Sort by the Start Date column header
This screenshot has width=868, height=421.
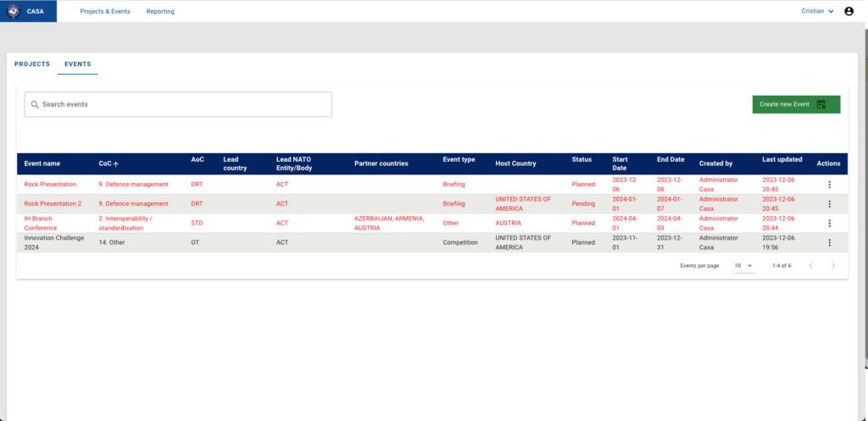click(620, 163)
